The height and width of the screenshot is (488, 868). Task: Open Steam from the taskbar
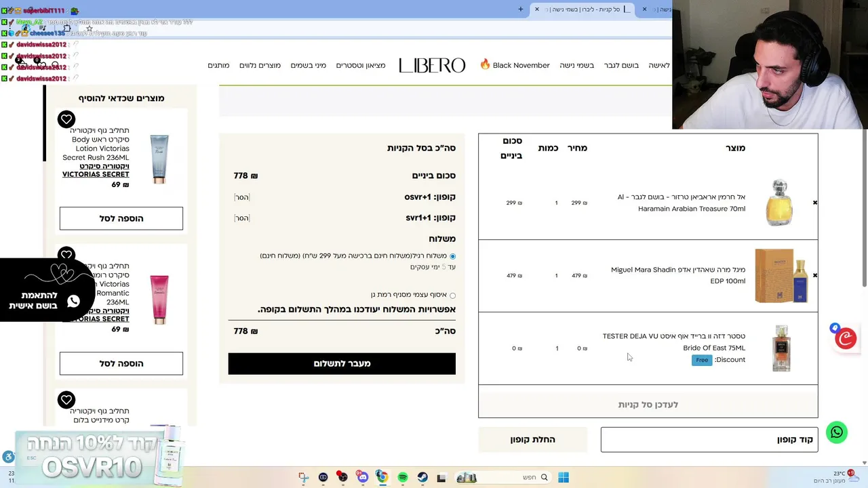click(422, 477)
